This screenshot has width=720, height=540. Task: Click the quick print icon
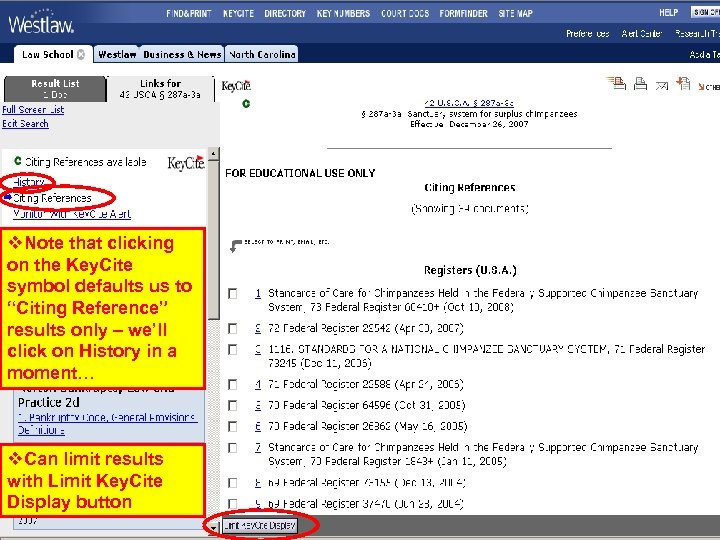[x=616, y=83]
